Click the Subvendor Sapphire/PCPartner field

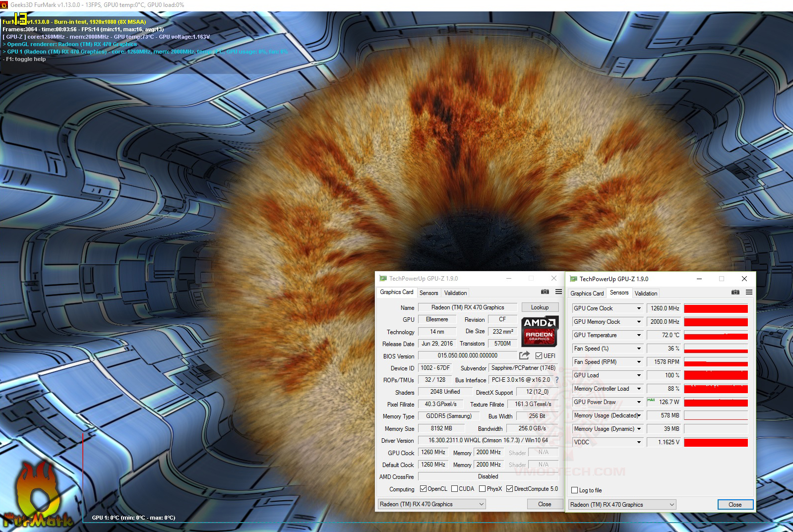coord(523,368)
